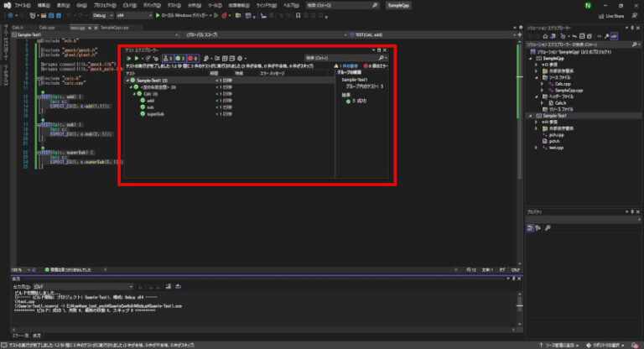Open the output source (ビルド) dropdown
Image resolution: width=644 pixels, height=349 pixels.
83,287
